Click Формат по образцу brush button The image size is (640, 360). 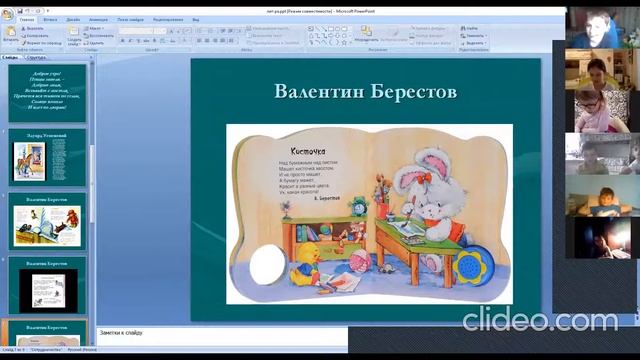[41, 42]
